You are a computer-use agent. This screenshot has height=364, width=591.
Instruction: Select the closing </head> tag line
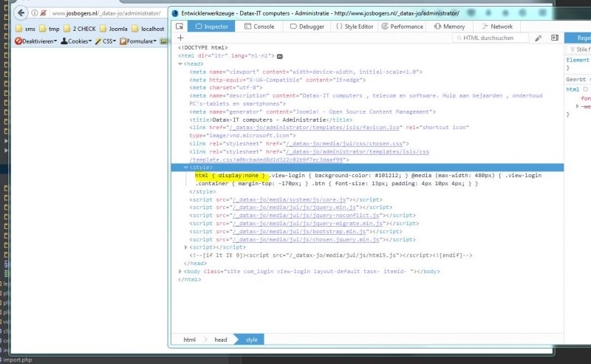point(195,264)
